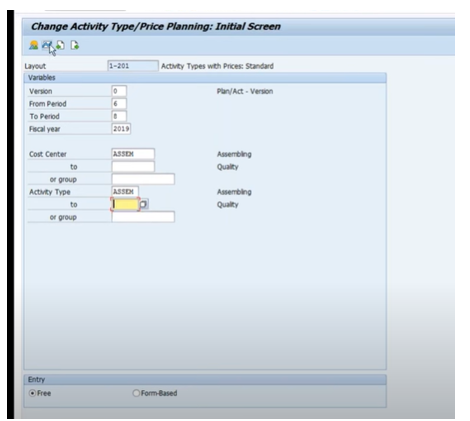Click the Activity Type field containing ASSEM
This screenshot has height=421, width=470.
pos(125,192)
